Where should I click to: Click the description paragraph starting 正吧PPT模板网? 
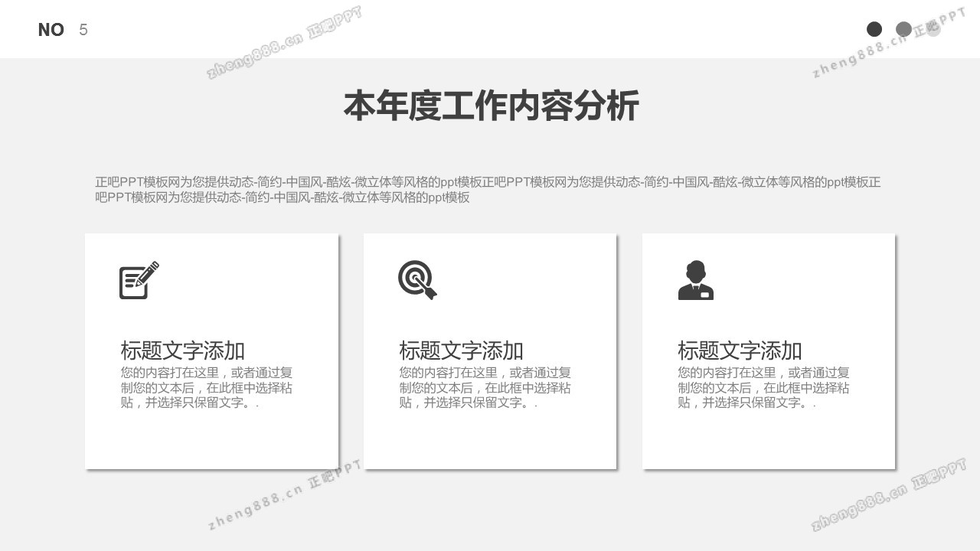pyautogui.click(x=488, y=190)
